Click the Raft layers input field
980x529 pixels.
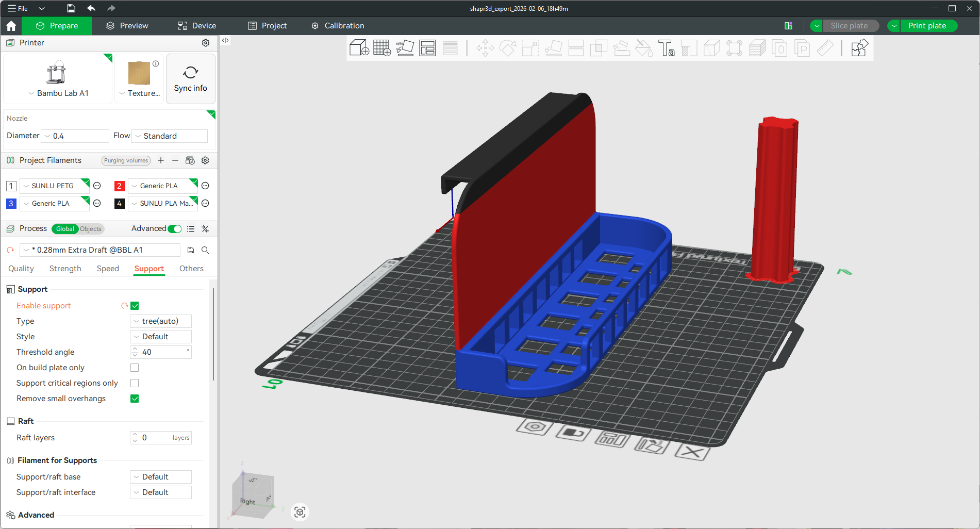click(x=161, y=438)
